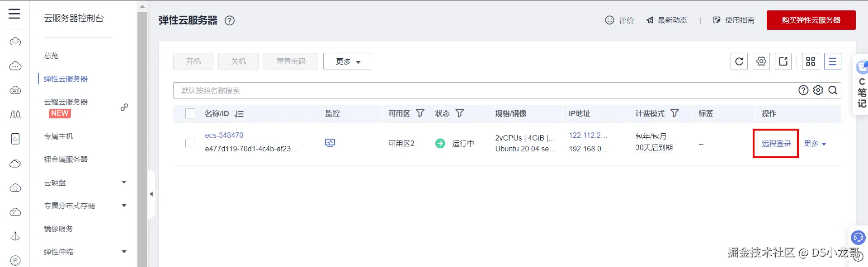Refresh the server list
Screen dimensions: 868x267
pos(739,61)
